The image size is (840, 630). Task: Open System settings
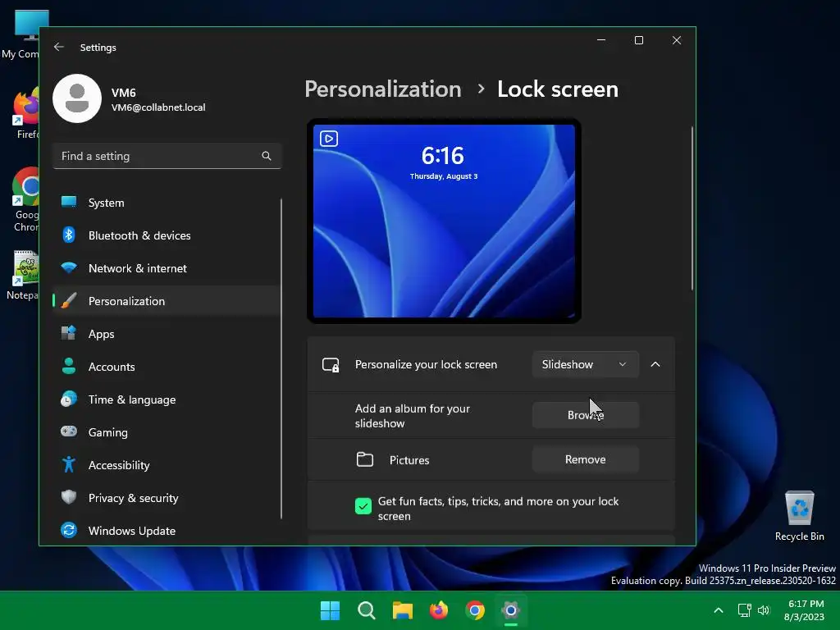(166, 203)
